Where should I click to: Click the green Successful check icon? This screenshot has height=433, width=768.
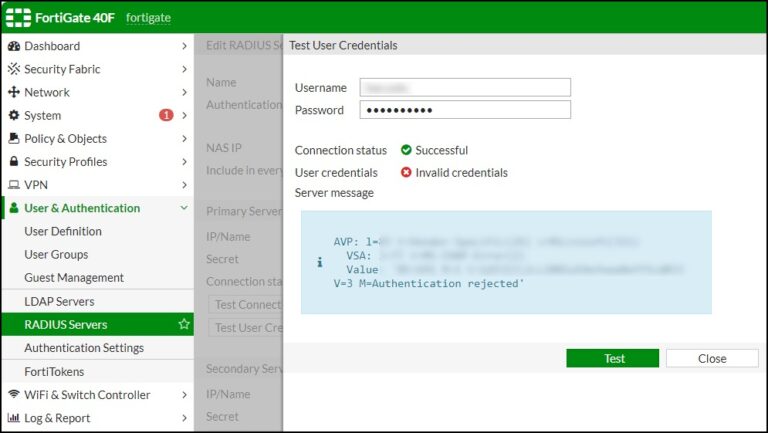tap(406, 150)
